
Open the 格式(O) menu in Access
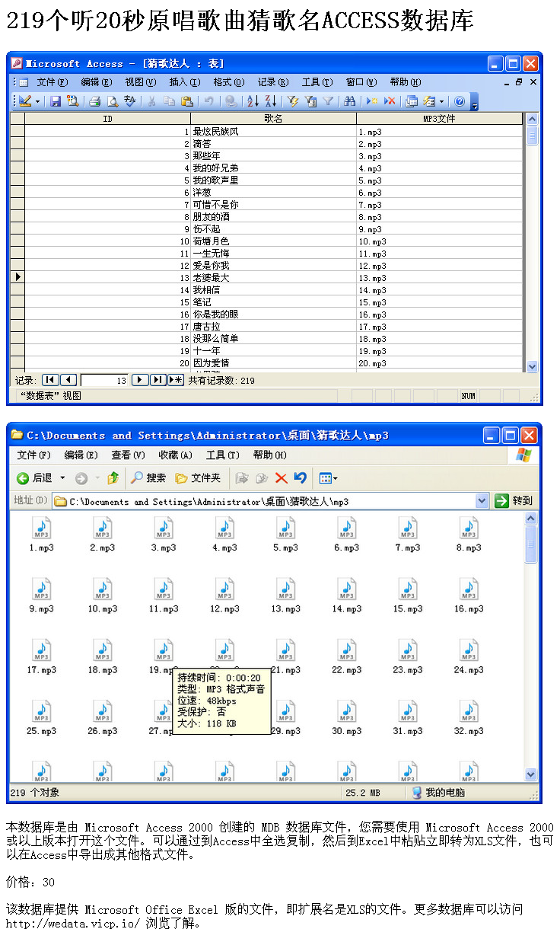[x=229, y=82]
